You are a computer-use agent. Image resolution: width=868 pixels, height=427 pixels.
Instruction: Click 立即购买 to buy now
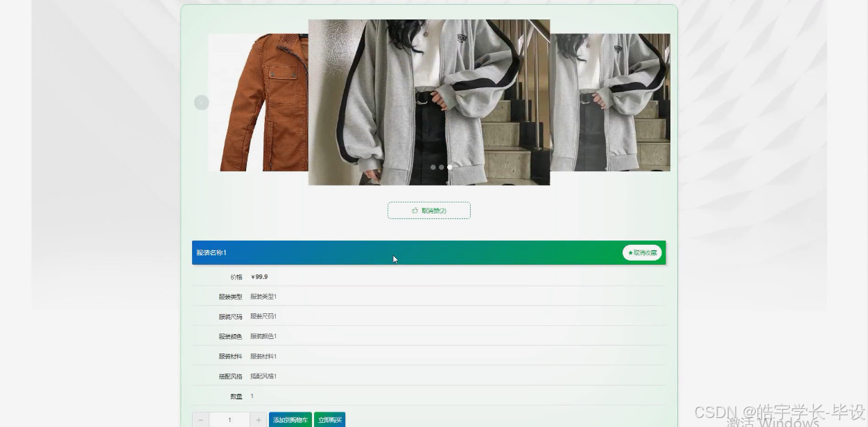[x=329, y=419]
